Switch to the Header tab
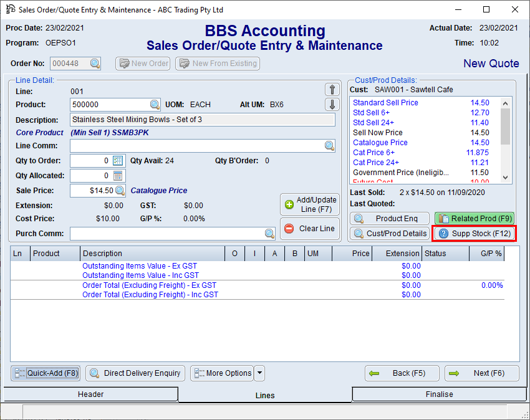The height and width of the screenshot is (420, 530). tap(90, 394)
